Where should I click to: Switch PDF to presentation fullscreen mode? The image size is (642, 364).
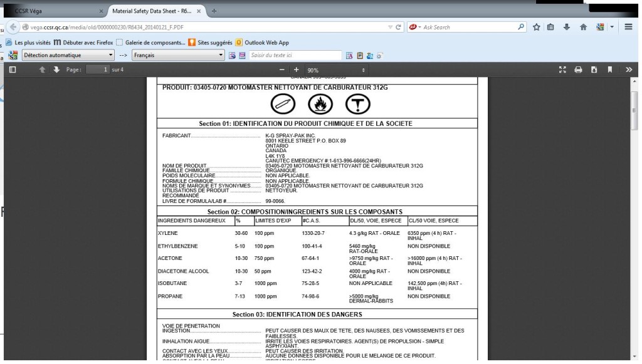click(562, 70)
